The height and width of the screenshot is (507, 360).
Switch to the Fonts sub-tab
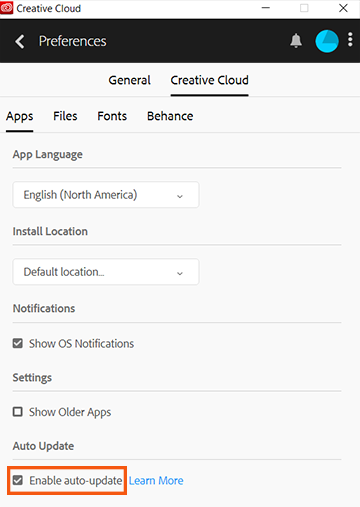(x=112, y=116)
